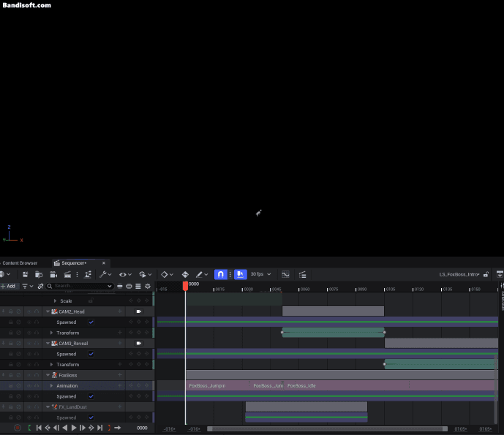Step forward one frame
Screen dimensions: 504x435
pyautogui.click(x=82, y=428)
